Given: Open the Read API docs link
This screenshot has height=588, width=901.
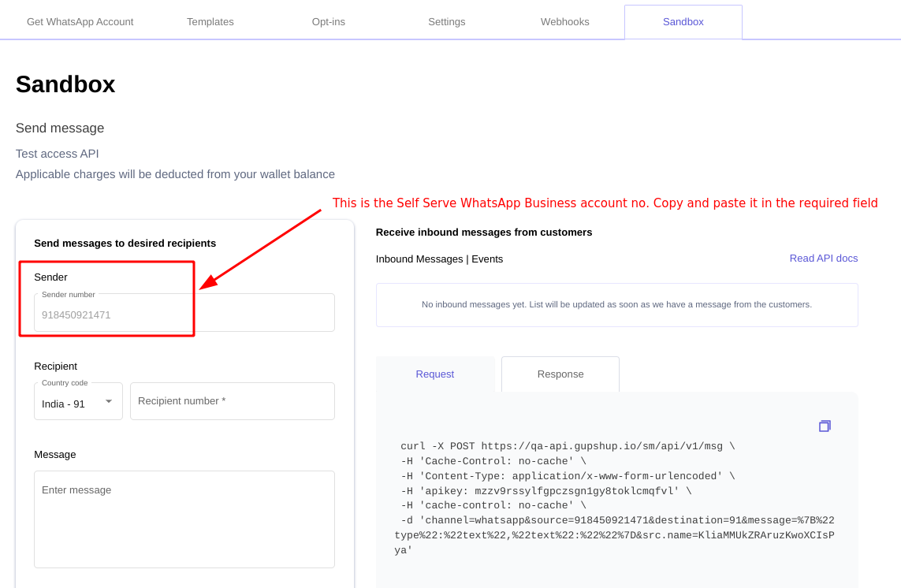Looking at the screenshot, I should tap(824, 259).
